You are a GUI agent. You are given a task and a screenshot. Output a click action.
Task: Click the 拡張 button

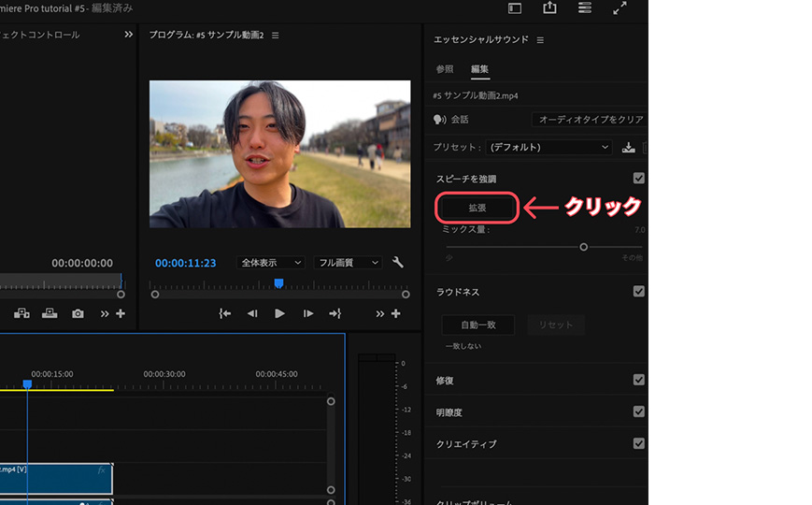477,208
